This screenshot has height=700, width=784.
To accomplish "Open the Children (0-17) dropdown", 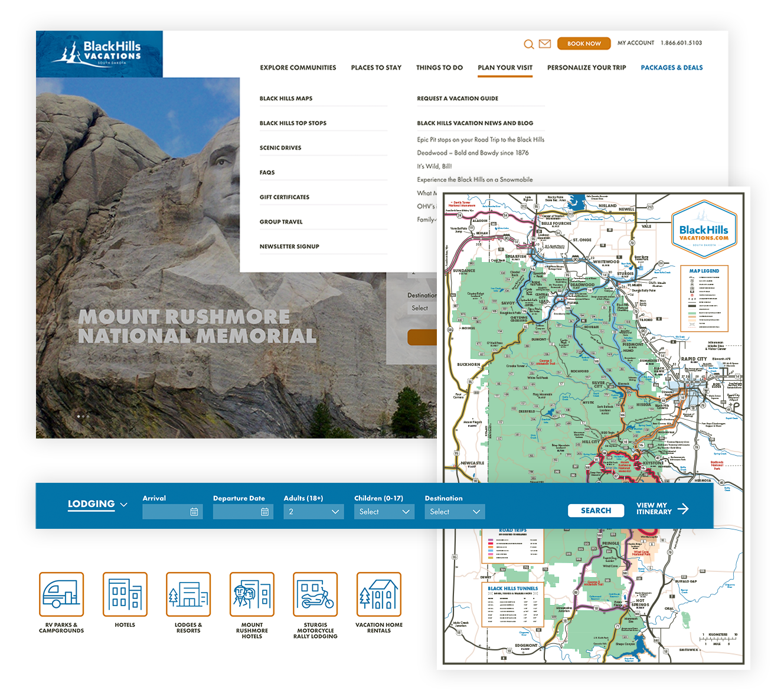I will [x=384, y=512].
